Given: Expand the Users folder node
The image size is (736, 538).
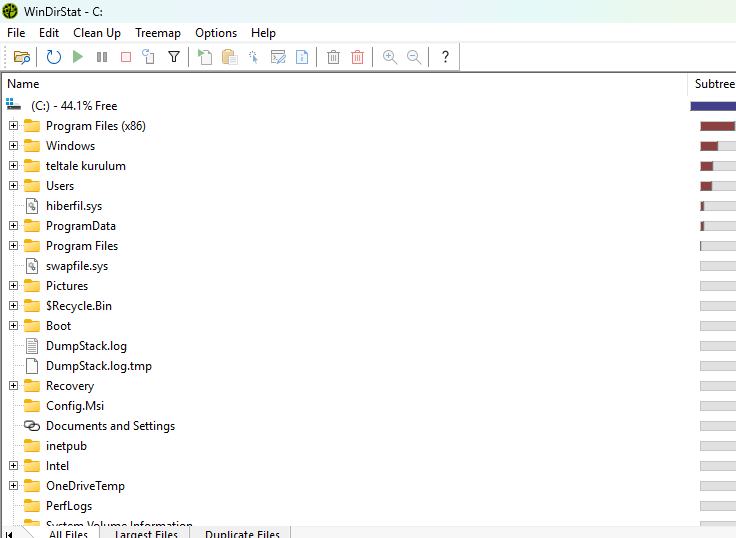Looking at the screenshot, I should point(14,185).
